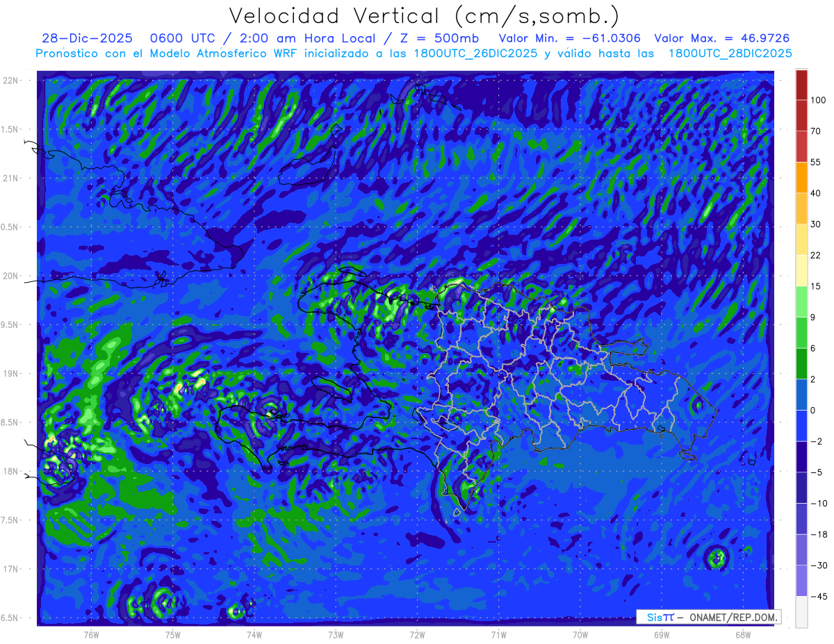Click the '30' color scale label
834x644 pixels.
[816, 224]
